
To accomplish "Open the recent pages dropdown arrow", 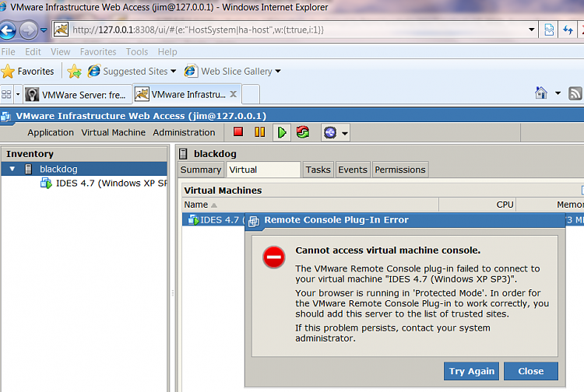I will point(44,30).
